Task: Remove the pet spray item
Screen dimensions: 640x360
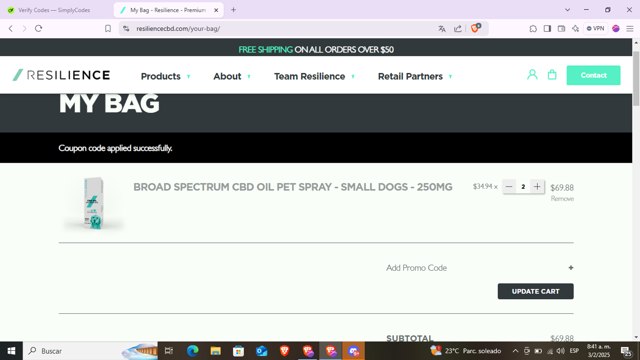Action: 562,199
